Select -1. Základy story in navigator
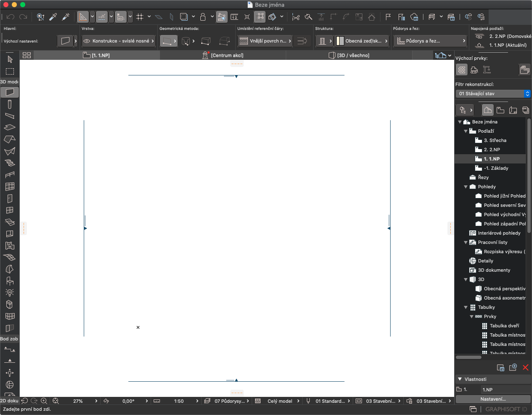 point(496,168)
